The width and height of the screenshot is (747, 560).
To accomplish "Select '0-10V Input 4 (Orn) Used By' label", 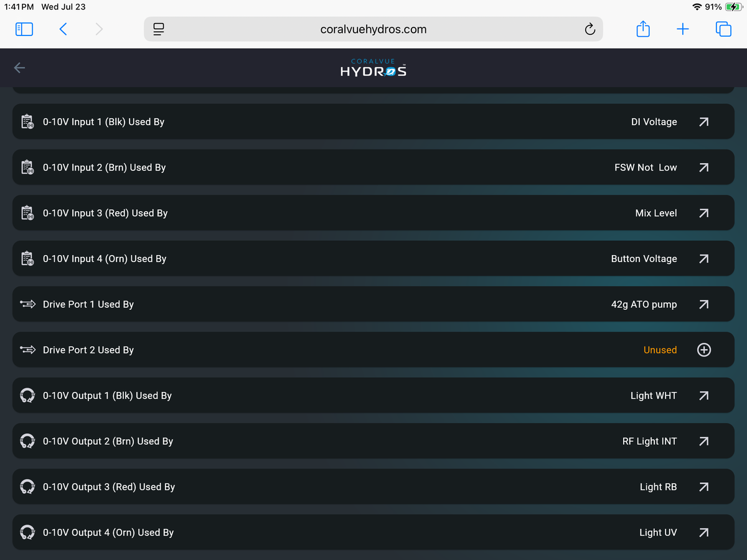I will coord(105,259).
